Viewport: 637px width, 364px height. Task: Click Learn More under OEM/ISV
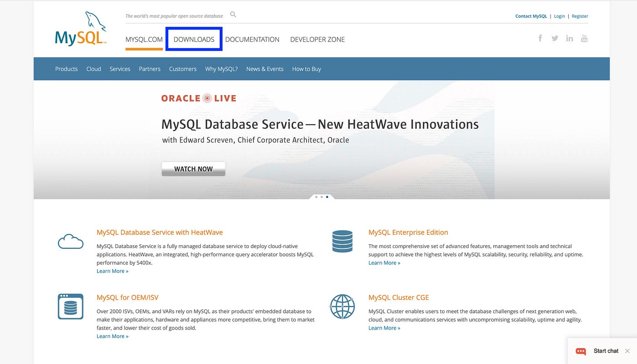(x=112, y=336)
